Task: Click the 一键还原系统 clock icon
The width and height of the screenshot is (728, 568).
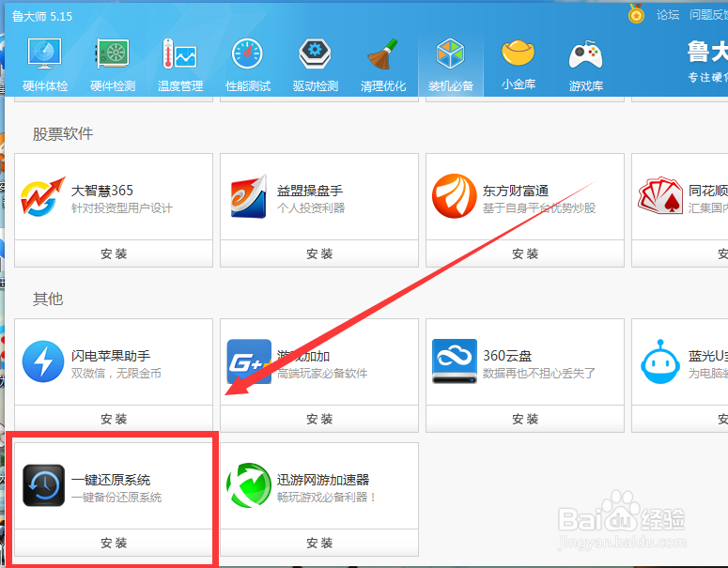Action: [x=43, y=485]
